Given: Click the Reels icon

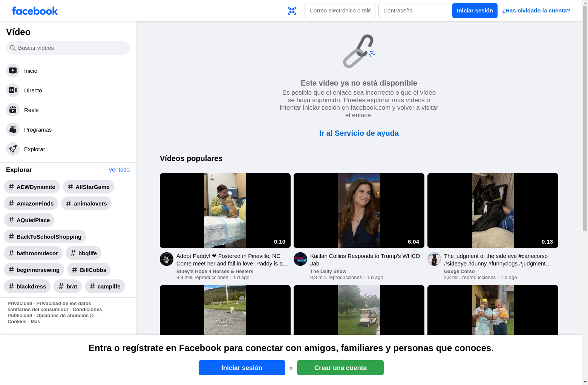Looking at the screenshot, I should pyautogui.click(x=13, y=110).
